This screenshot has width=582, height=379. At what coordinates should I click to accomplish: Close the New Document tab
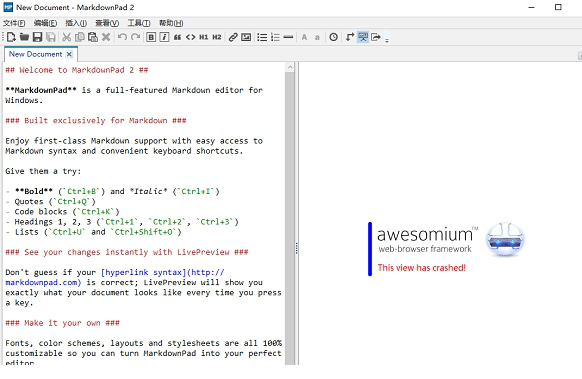coord(69,54)
